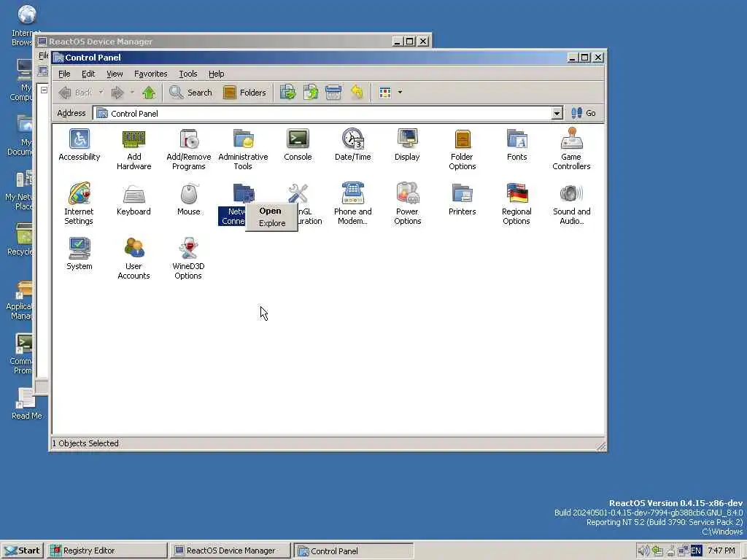Select the Console icon
The image size is (747, 560).
point(298,145)
